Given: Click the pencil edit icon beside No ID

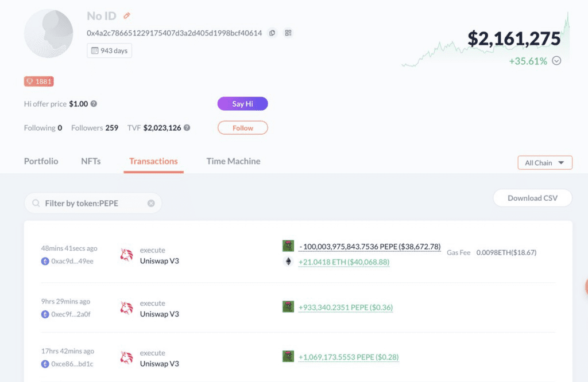Looking at the screenshot, I should [x=127, y=16].
